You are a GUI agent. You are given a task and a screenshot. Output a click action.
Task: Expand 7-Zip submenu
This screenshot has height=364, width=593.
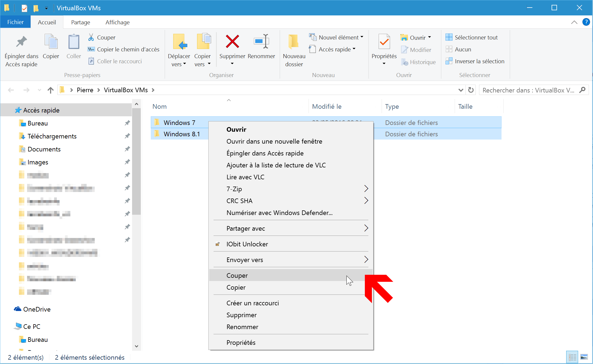pyautogui.click(x=291, y=189)
